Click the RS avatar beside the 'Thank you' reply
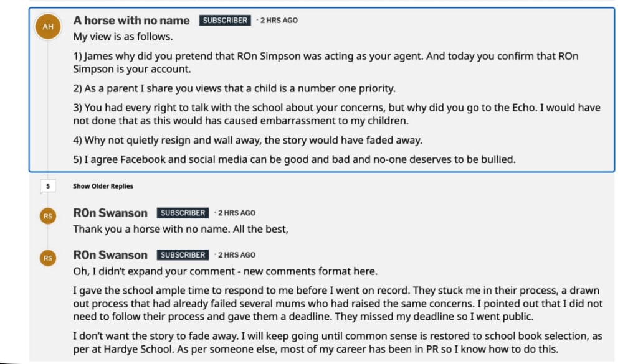Image resolution: width=638 pixels, height=364 pixels. point(49,216)
